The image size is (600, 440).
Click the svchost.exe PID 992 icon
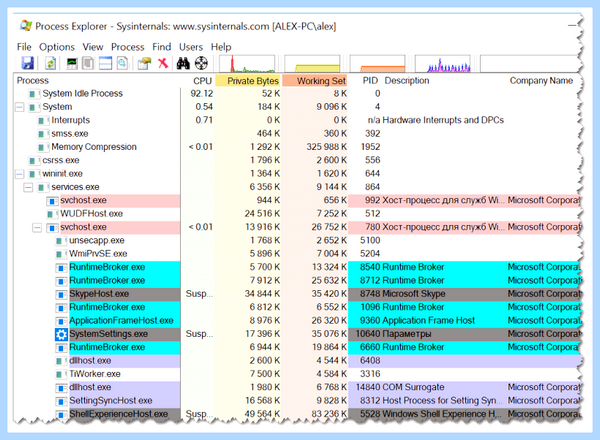pos(52,201)
